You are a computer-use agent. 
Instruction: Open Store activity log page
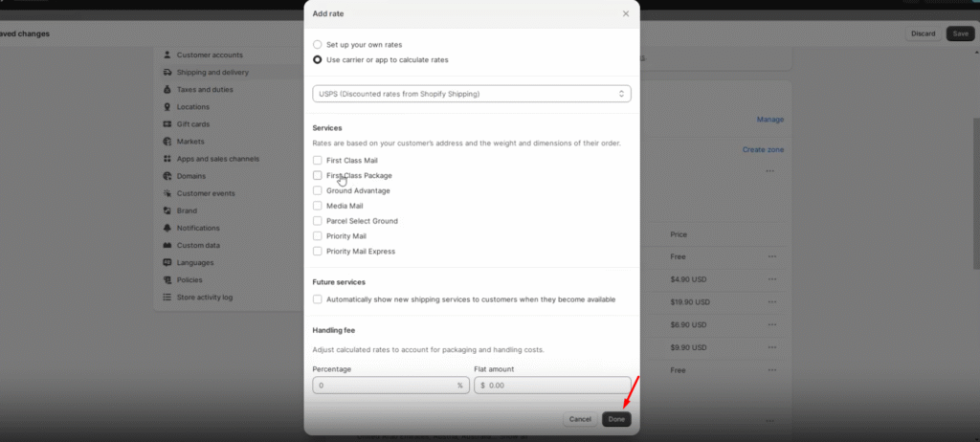pos(205,298)
